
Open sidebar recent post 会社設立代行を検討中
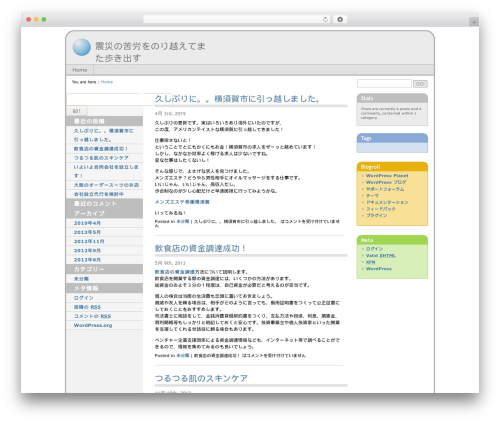[99, 194]
